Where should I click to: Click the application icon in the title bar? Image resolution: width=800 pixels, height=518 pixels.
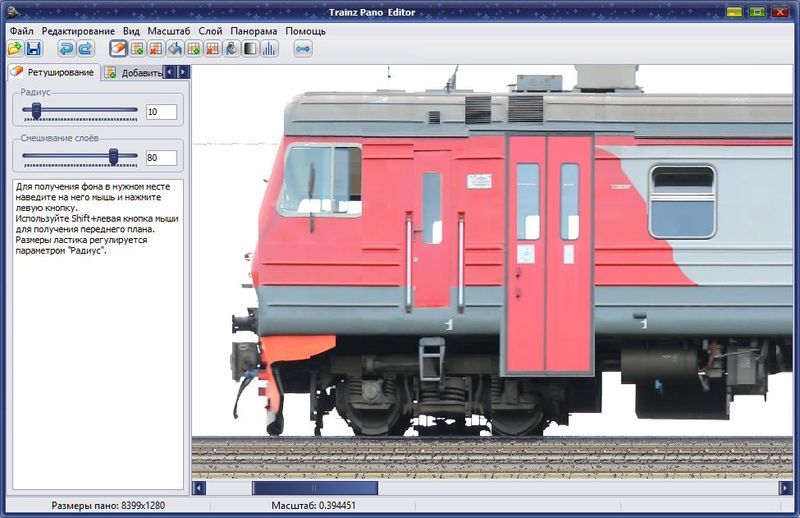click(12, 11)
